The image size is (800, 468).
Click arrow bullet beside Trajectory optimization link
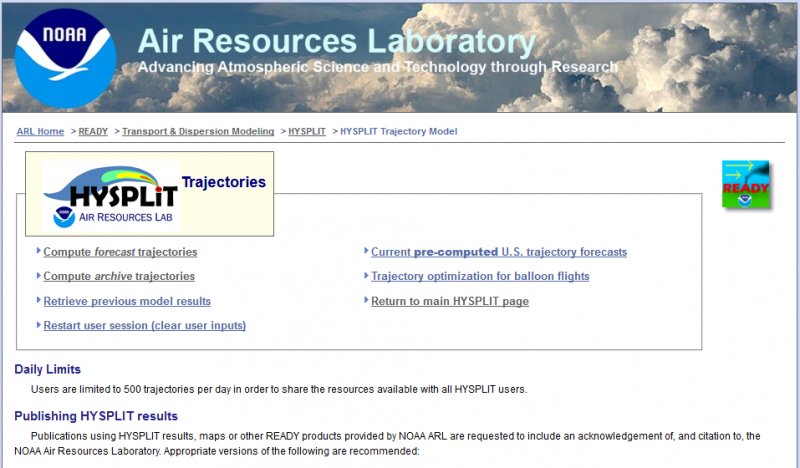point(366,276)
